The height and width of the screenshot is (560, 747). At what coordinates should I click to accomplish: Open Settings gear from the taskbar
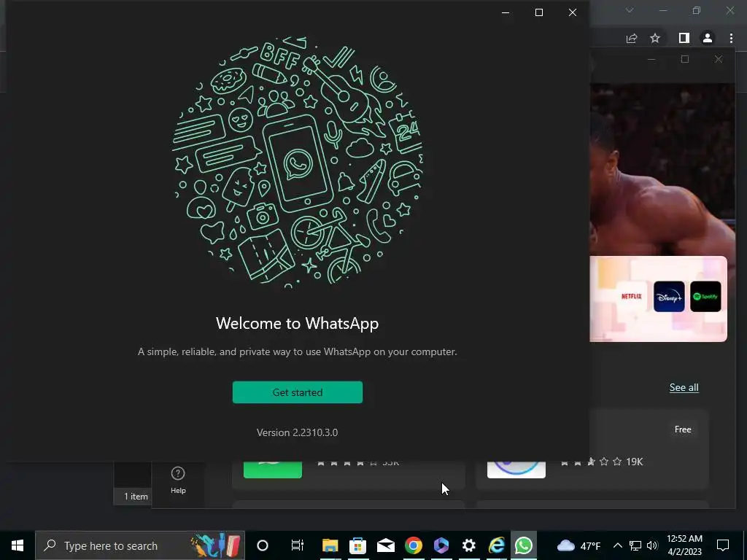pyautogui.click(x=469, y=545)
